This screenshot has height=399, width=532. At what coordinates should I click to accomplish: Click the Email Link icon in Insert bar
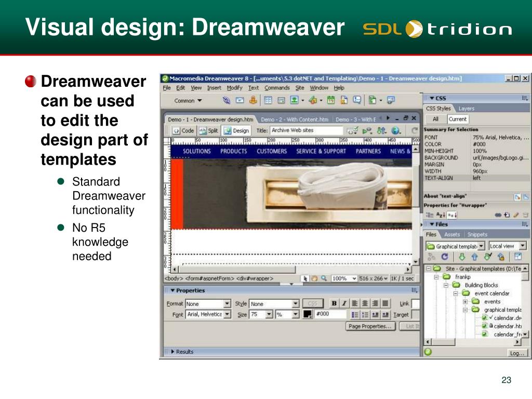[x=240, y=100]
